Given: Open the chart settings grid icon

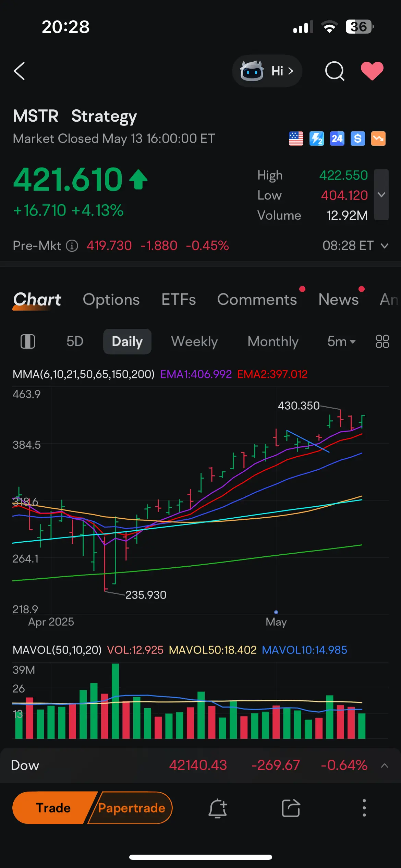Looking at the screenshot, I should (x=382, y=341).
